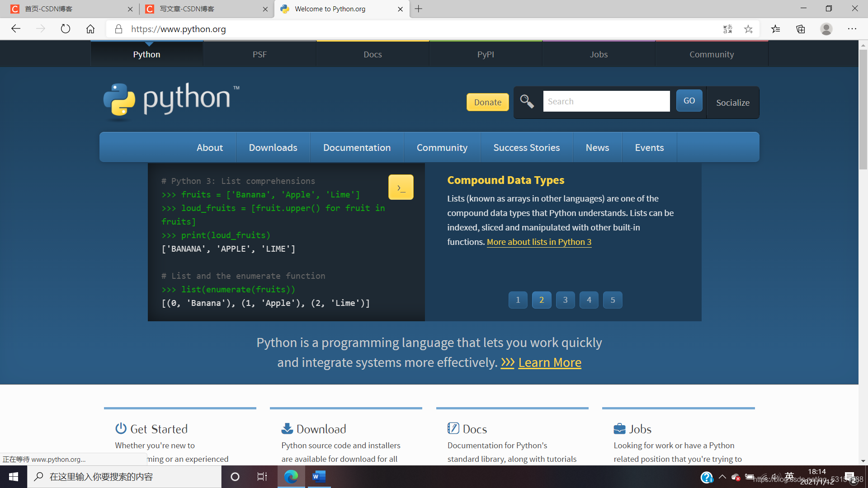This screenshot has height=488, width=868.
Task: Add this page to favorites
Action: (x=749, y=29)
